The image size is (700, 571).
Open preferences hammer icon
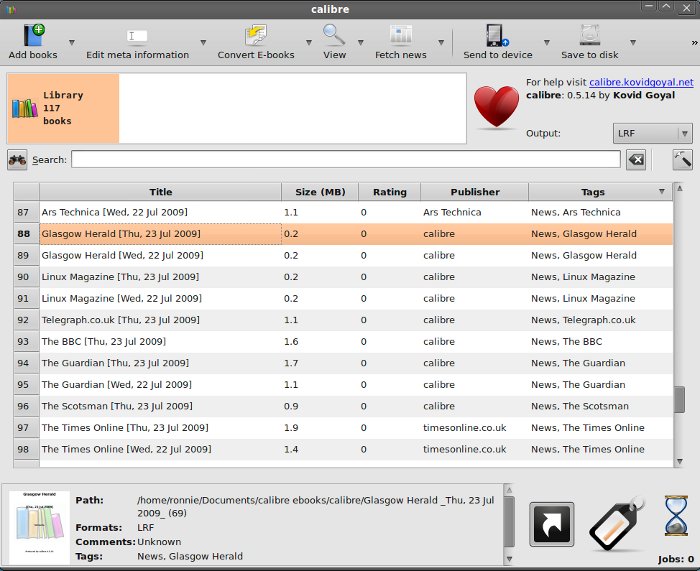point(683,160)
